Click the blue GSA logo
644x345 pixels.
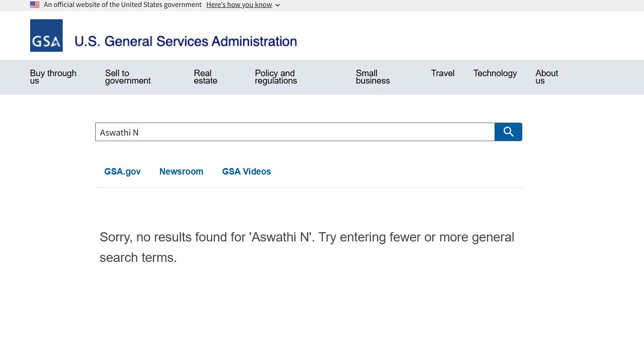[x=46, y=36]
